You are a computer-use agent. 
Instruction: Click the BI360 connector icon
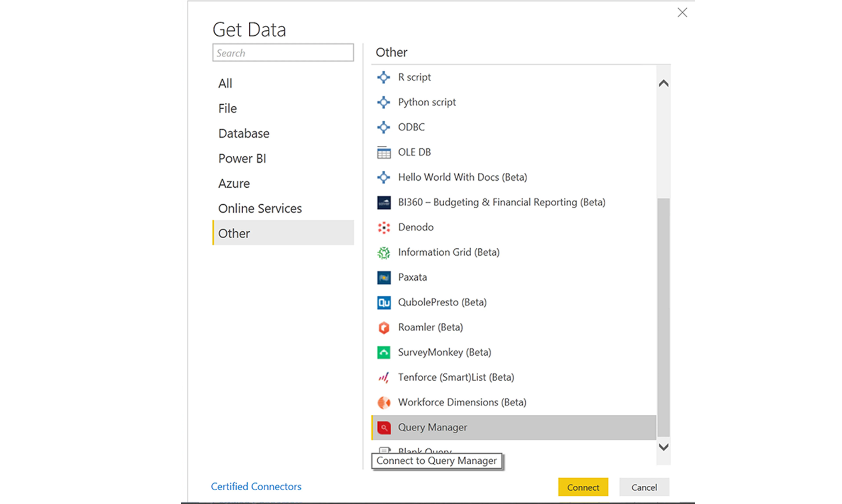click(384, 202)
